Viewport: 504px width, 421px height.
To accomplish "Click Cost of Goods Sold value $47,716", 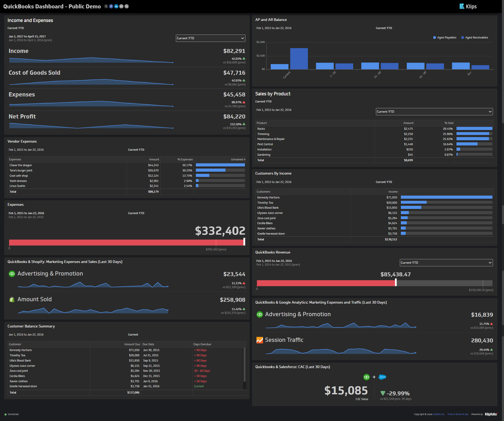I will (234, 73).
